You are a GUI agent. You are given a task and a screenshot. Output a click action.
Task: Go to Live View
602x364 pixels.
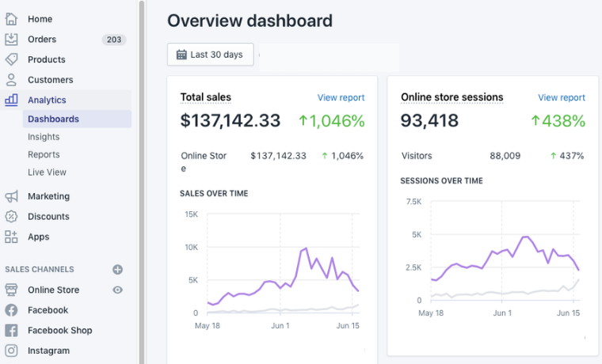pos(47,172)
